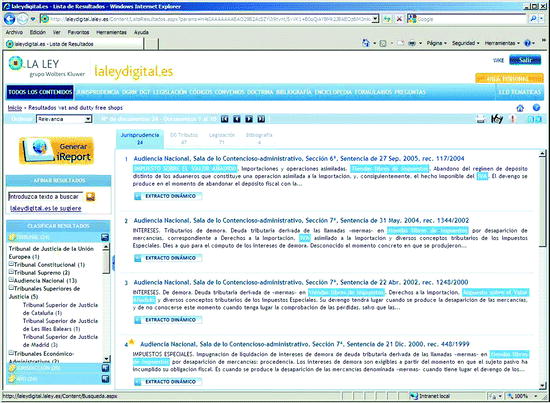Collapse the Tribunal Supremo tree node
The image size is (550, 403).
[x=11, y=272]
